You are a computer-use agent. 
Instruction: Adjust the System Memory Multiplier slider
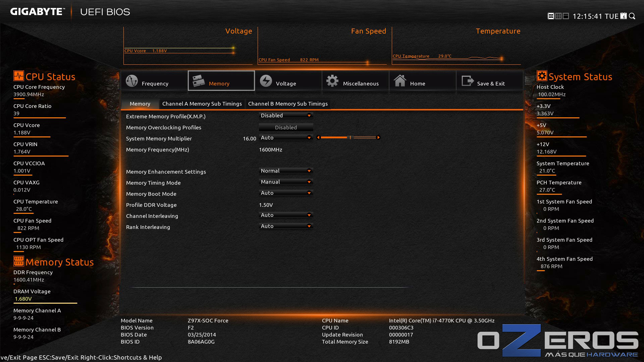coord(348,137)
